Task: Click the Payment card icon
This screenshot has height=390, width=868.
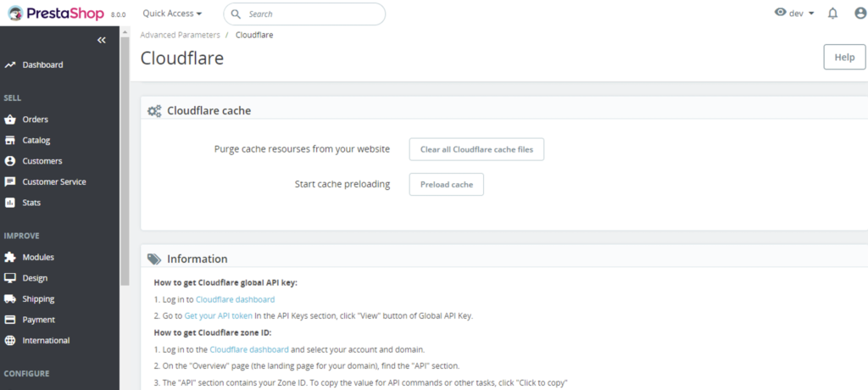Action: [10, 320]
